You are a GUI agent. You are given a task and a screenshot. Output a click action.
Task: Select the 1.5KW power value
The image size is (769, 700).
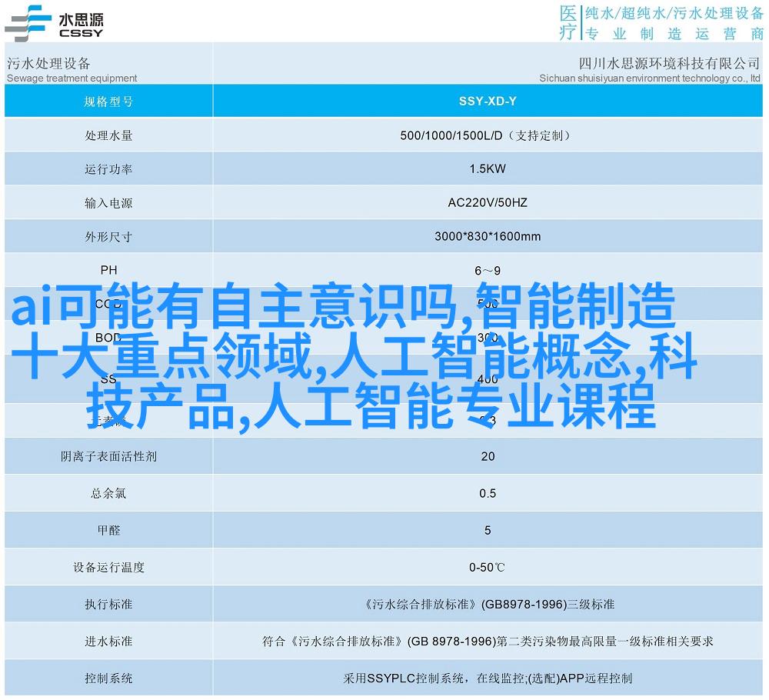(x=488, y=168)
